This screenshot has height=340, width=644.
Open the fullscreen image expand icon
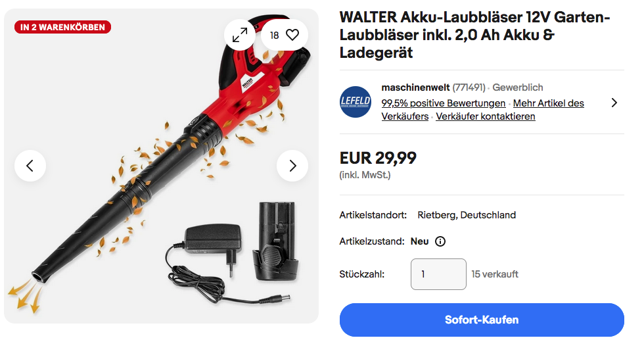coord(240,35)
